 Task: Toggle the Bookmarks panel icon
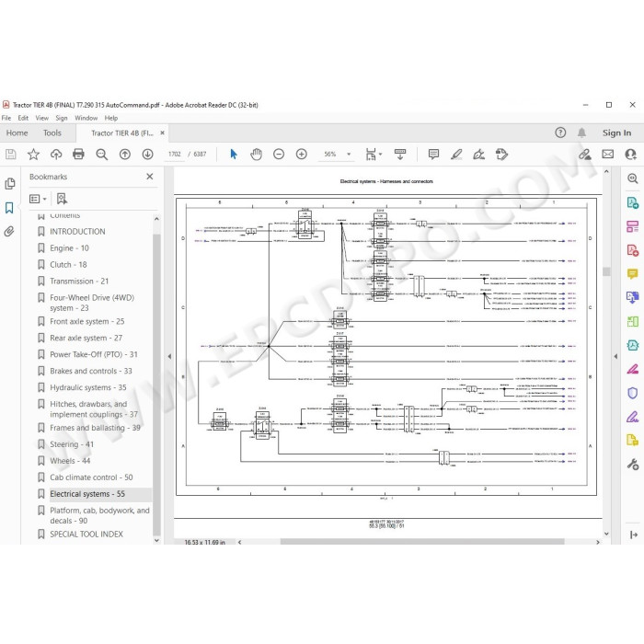[9, 207]
